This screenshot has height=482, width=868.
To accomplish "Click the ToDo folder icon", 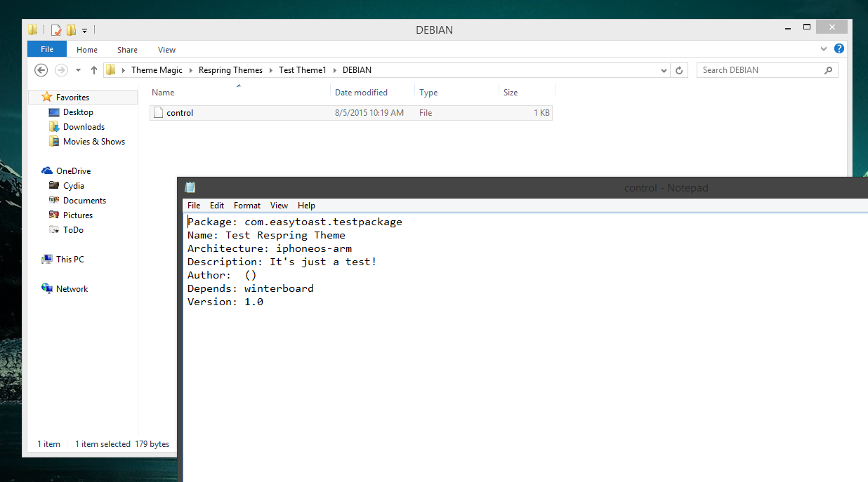I will [54, 230].
